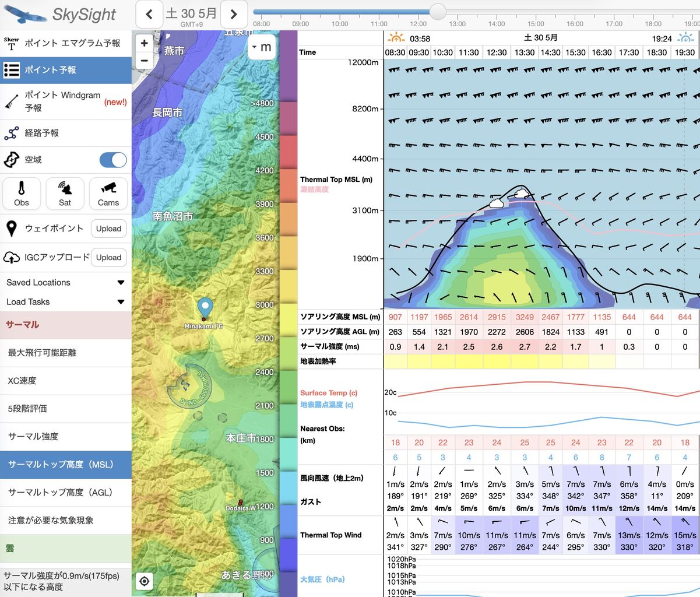Click Upload button next to IGCアップロード
This screenshot has width=700, height=597.
tap(109, 257)
